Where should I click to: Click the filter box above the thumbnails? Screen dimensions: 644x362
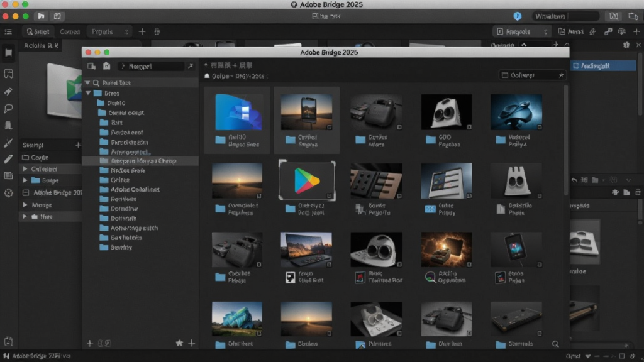click(532, 75)
